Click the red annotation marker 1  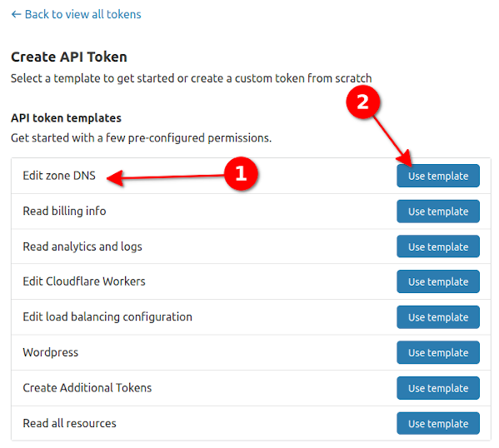[241, 173]
